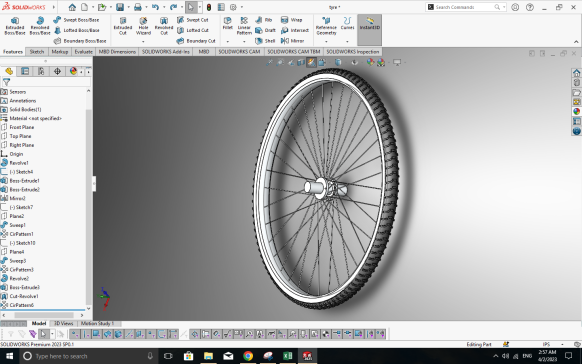Select the Draft tool
The width and height of the screenshot is (582, 364).
(x=265, y=30)
